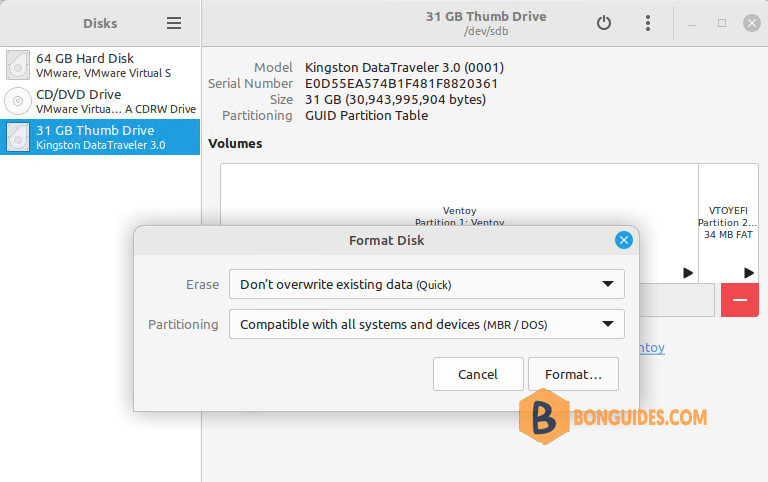Cancel the Format Disk dialog
The height and width of the screenshot is (482, 768).
pos(478,374)
